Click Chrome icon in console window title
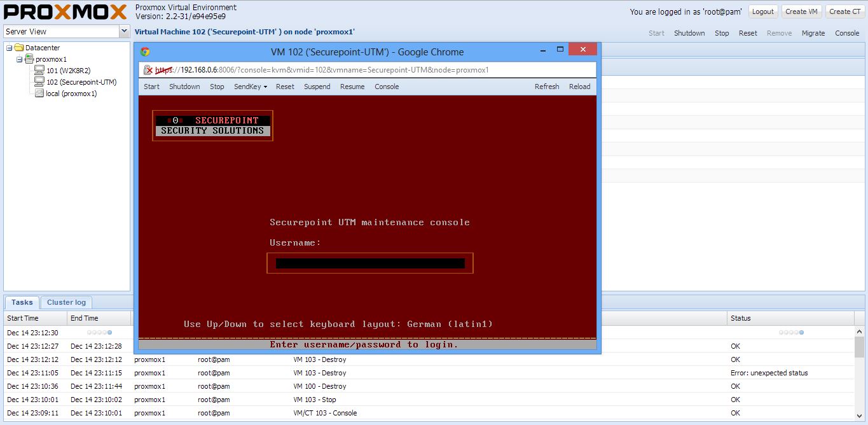Viewport: 868px width, 425px height. coord(145,52)
